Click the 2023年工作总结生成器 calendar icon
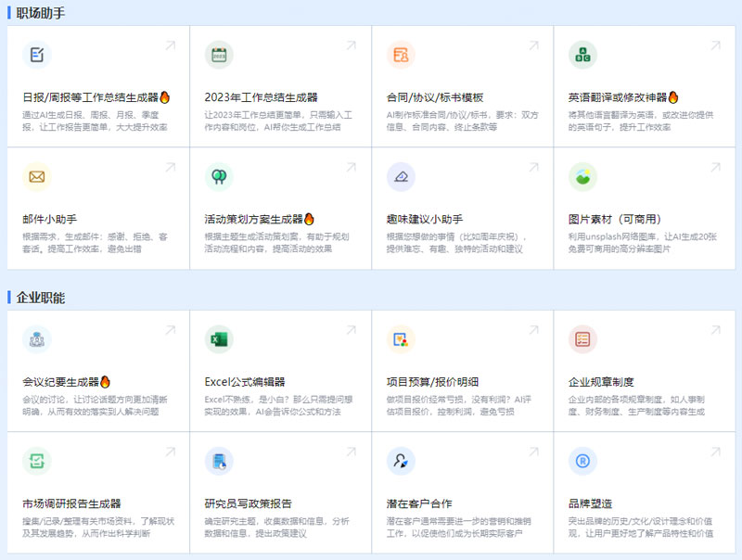The width and height of the screenshot is (742, 560). coord(218,56)
